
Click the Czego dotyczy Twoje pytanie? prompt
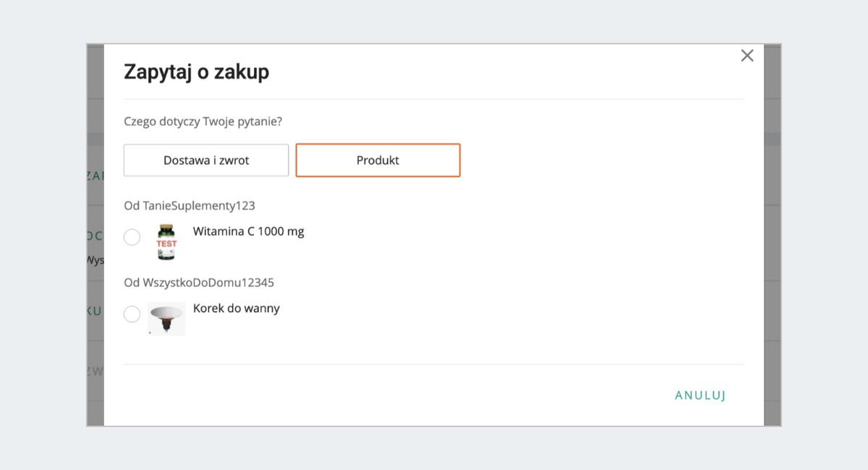coord(203,121)
